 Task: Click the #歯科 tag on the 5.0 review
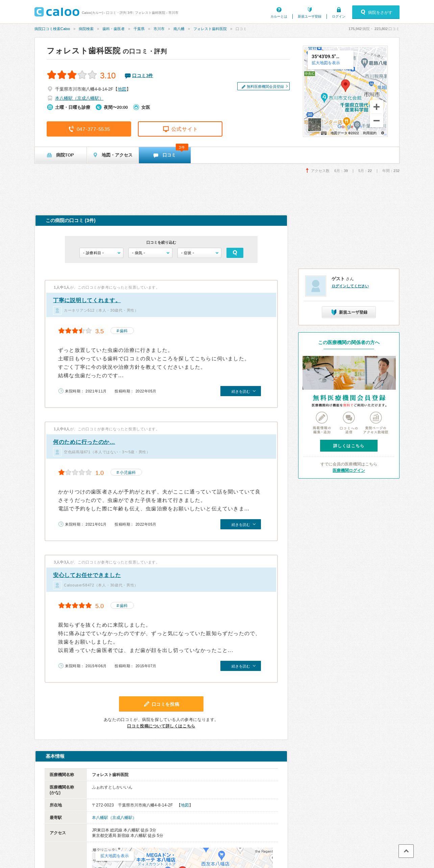pos(122,606)
